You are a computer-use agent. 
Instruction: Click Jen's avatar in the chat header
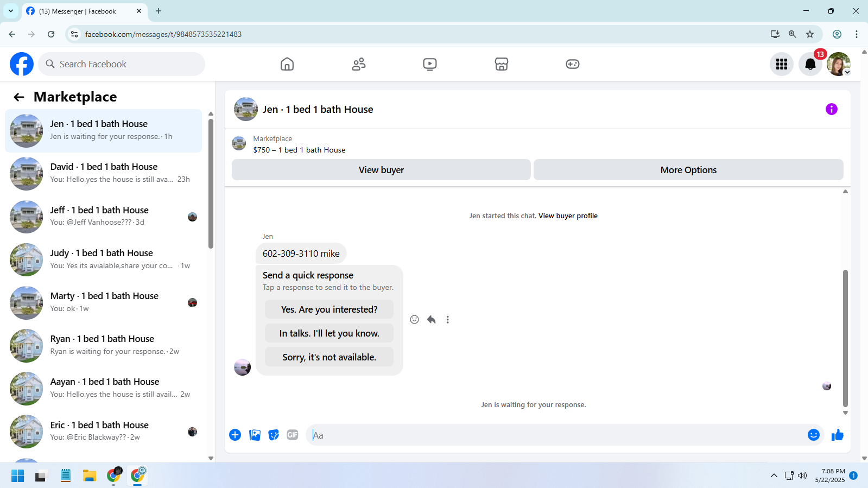point(246,109)
